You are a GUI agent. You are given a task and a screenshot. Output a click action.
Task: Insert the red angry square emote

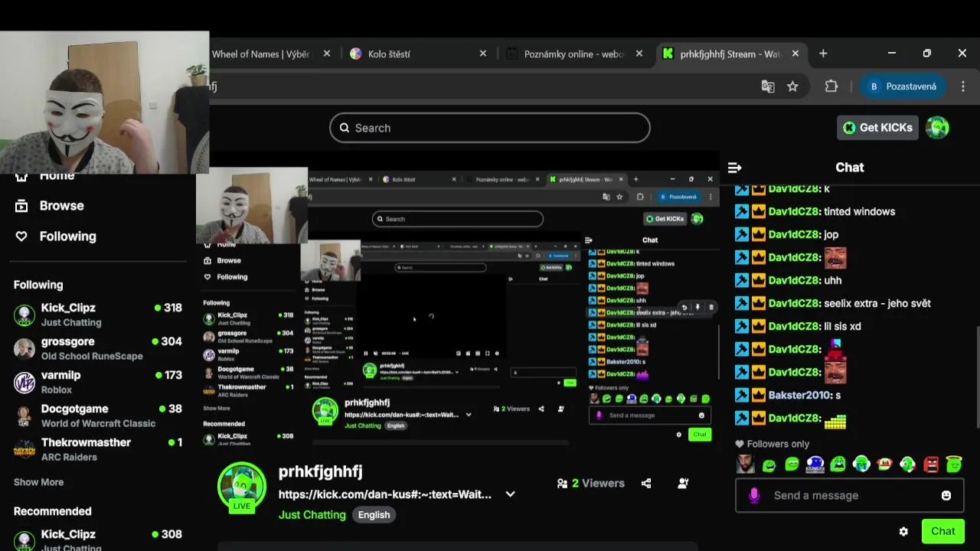931,465
